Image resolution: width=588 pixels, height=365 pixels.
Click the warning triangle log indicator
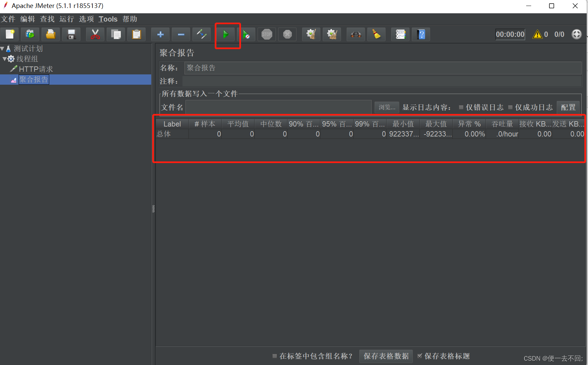537,34
